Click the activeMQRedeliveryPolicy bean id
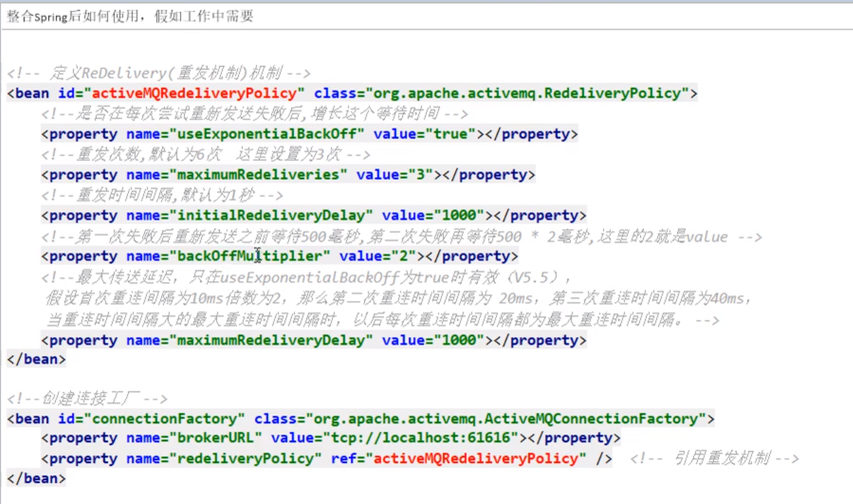The width and height of the screenshot is (853, 504). [x=194, y=94]
